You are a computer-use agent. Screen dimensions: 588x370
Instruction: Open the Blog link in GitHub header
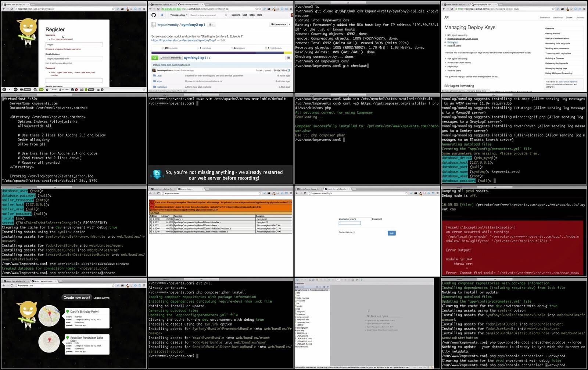(x=252, y=15)
